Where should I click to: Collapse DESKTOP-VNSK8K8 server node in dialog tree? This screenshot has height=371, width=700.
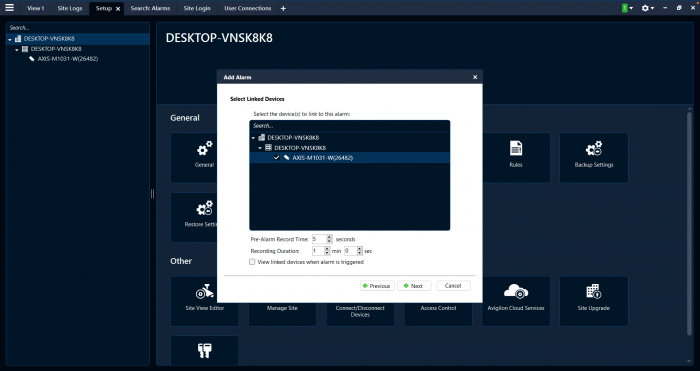(x=260, y=148)
